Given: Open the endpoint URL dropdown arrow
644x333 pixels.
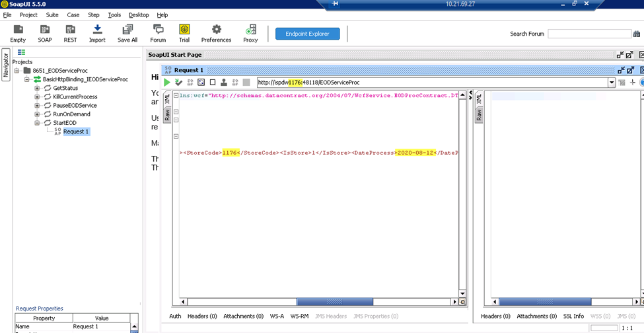Looking at the screenshot, I should (612, 83).
